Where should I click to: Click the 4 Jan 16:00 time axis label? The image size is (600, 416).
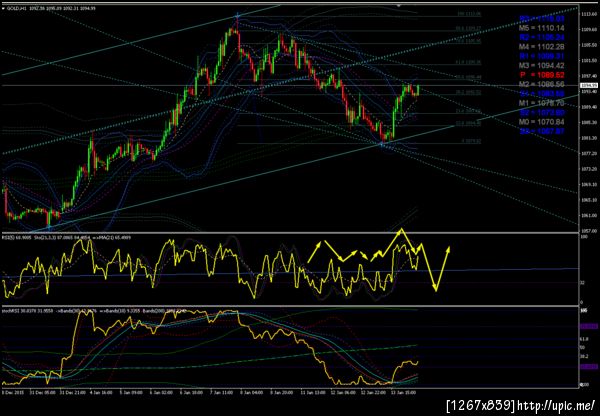tap(101, 393)
